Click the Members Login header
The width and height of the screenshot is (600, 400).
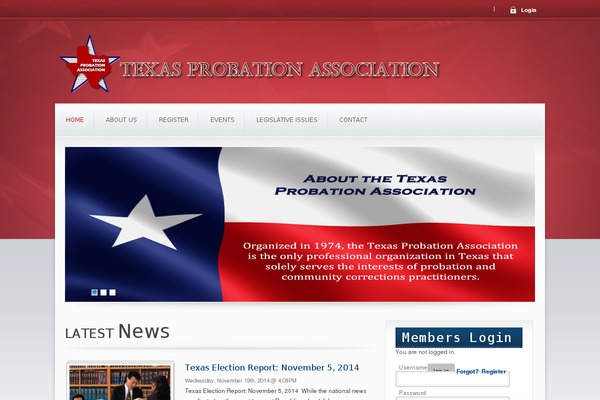pos(459,338)
